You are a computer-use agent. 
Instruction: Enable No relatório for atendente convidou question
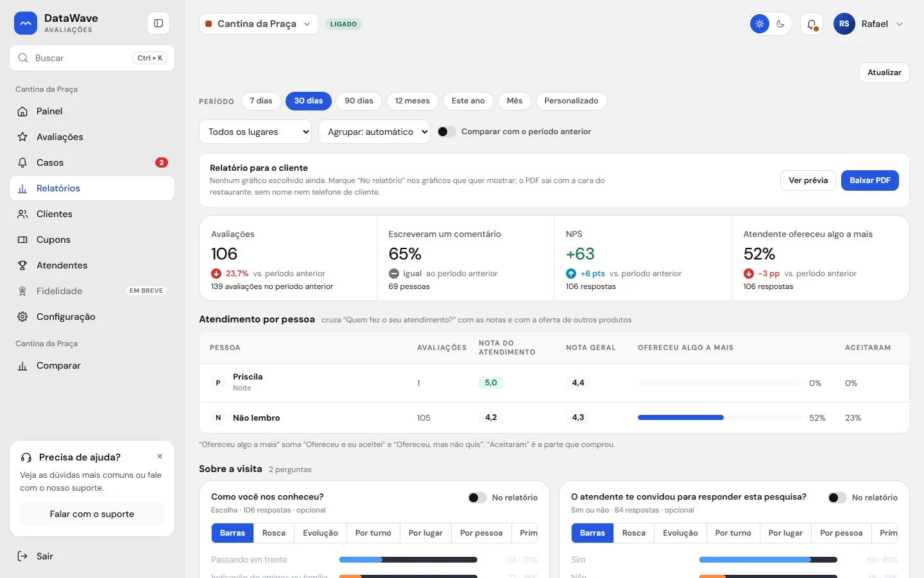tap(837, 498)
